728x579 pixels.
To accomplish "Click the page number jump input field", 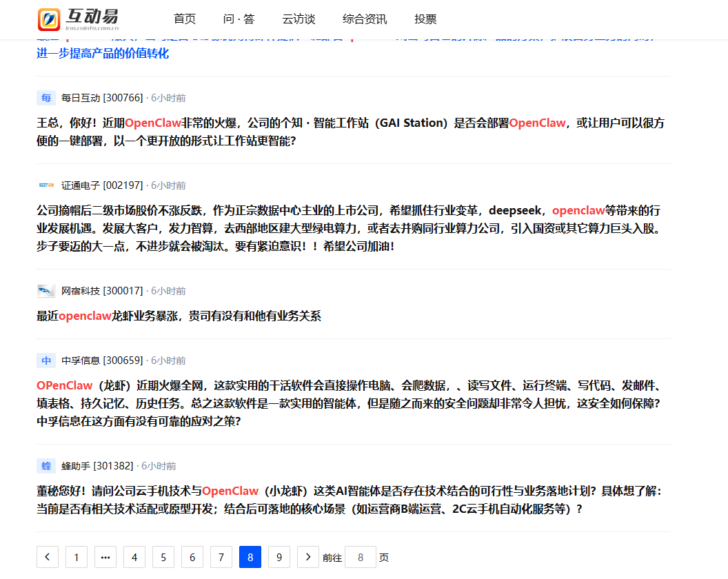I will [361, 557].
